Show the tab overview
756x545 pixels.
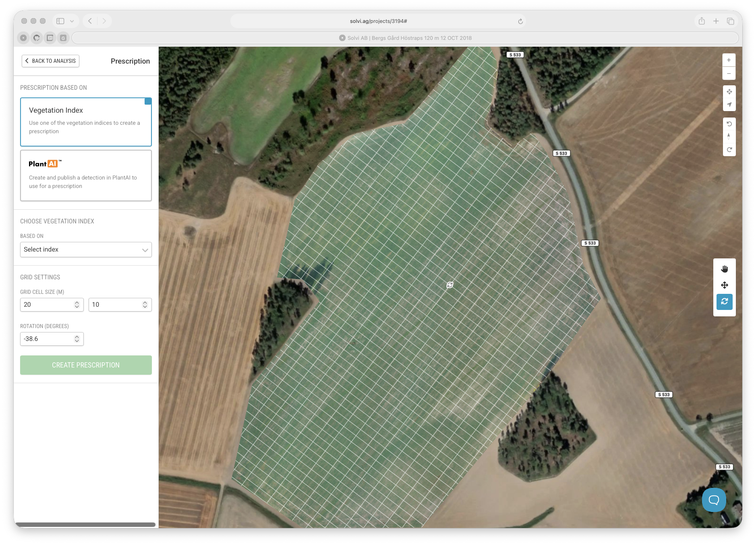point(730,21)
